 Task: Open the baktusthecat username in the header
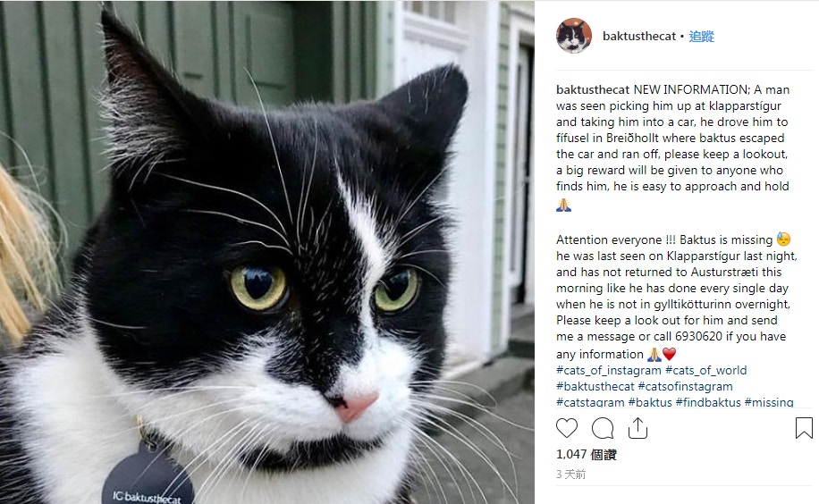(639, 36)
